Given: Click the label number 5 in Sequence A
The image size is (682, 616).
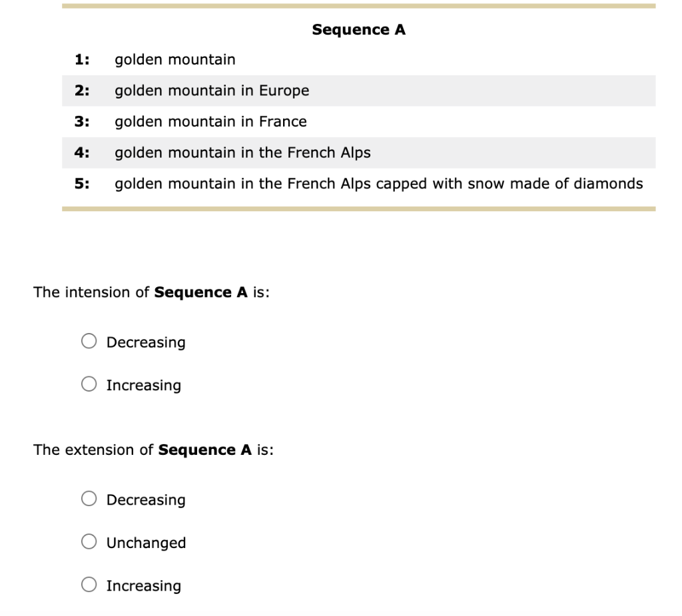Looking at the screenshot, I should [81, 184].
